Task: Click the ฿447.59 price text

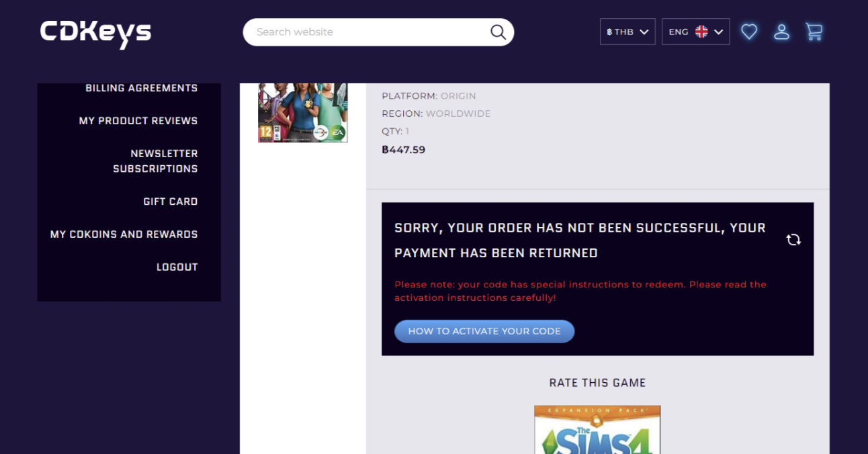Action: tap(404, 150)
